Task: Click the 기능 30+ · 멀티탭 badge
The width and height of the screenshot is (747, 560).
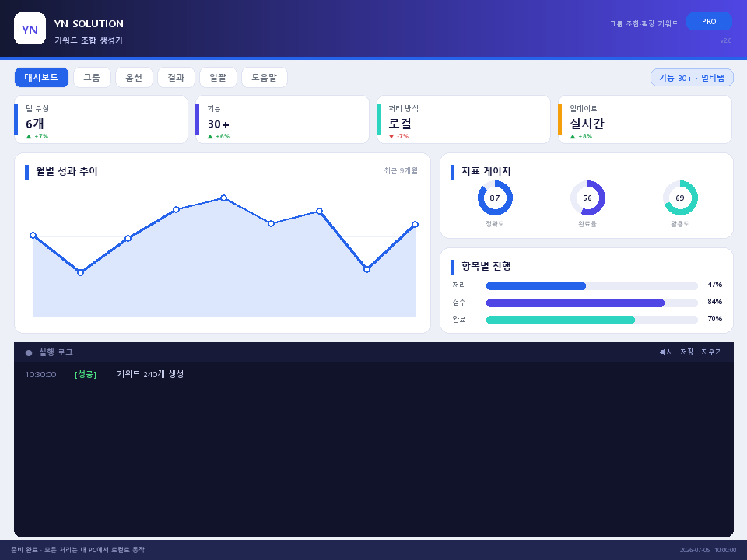Action: (692, 78)
